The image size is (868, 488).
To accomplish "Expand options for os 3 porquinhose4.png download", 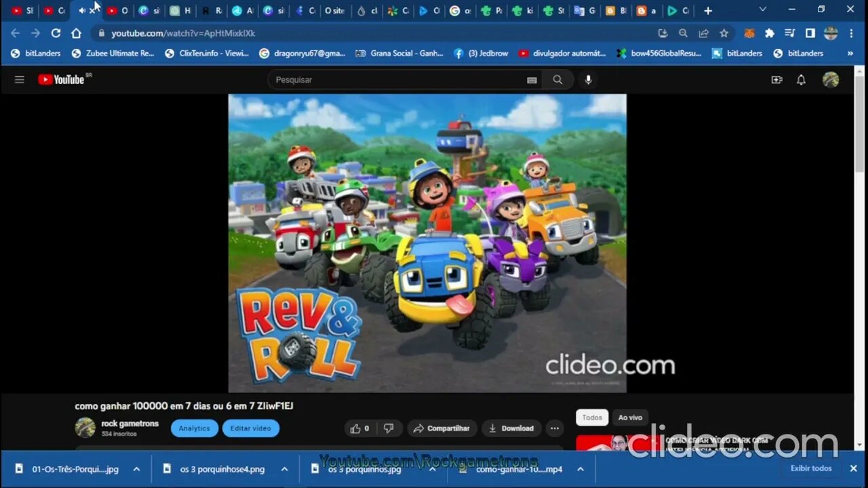I will click(x=284, y=469).
